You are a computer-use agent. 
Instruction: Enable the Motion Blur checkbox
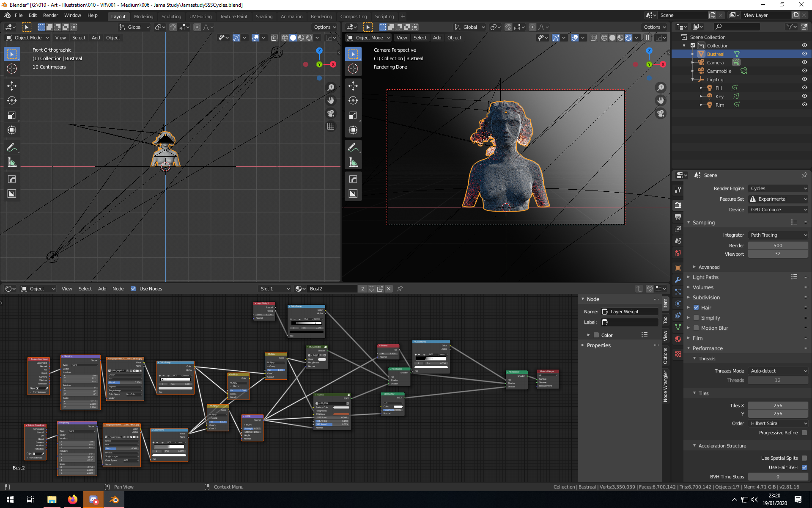pos(696,328)
